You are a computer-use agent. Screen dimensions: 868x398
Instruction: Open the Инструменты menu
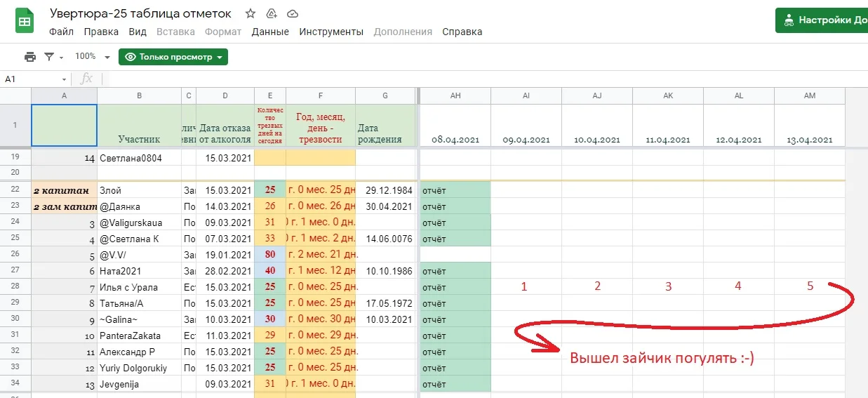point(331,32)
